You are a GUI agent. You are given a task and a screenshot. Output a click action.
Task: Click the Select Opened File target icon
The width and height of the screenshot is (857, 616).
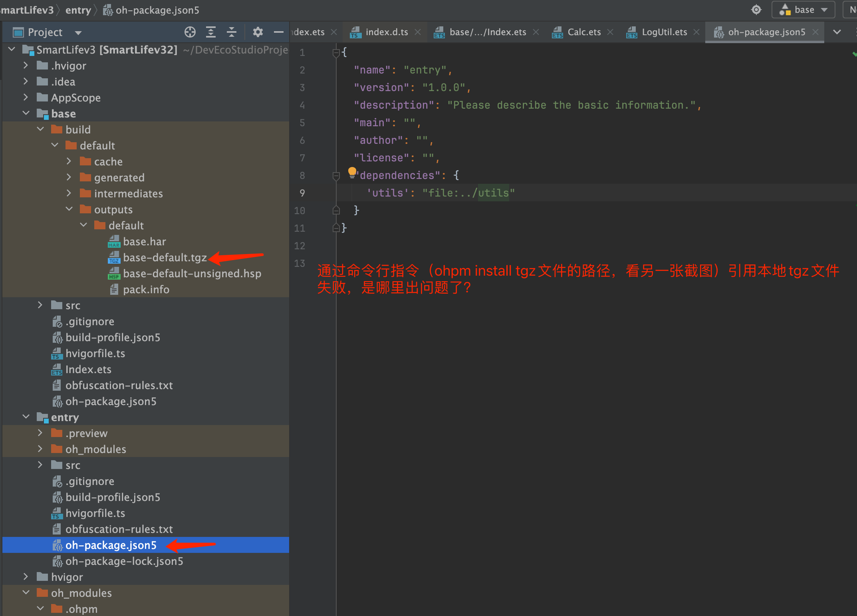(x=190, y=32)
